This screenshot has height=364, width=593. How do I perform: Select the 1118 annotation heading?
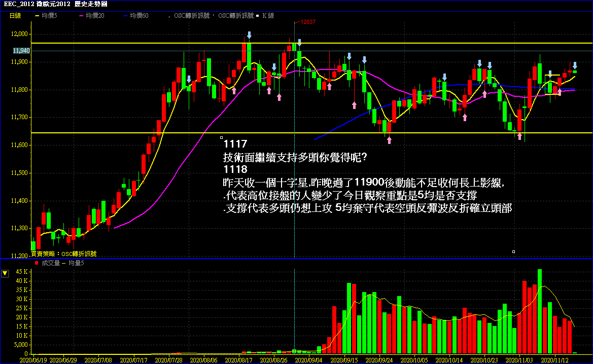(x=235, y=169)
